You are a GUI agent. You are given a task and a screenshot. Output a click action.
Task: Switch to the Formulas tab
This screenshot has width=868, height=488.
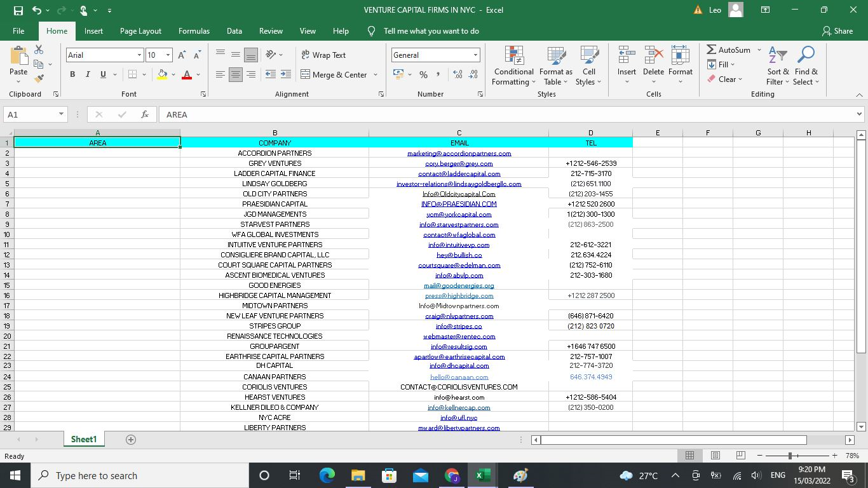coord(194,31)
